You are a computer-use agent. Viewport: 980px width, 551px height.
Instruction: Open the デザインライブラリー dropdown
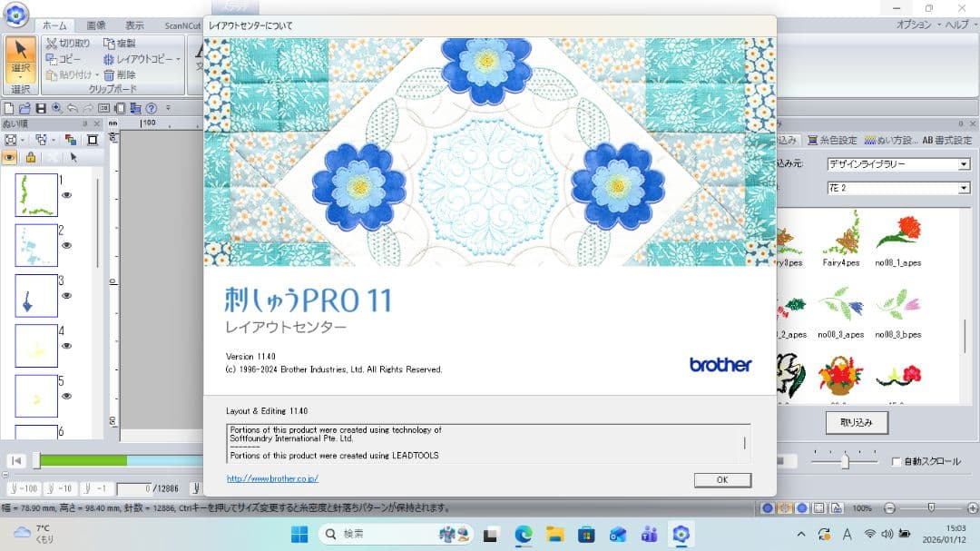965,163
